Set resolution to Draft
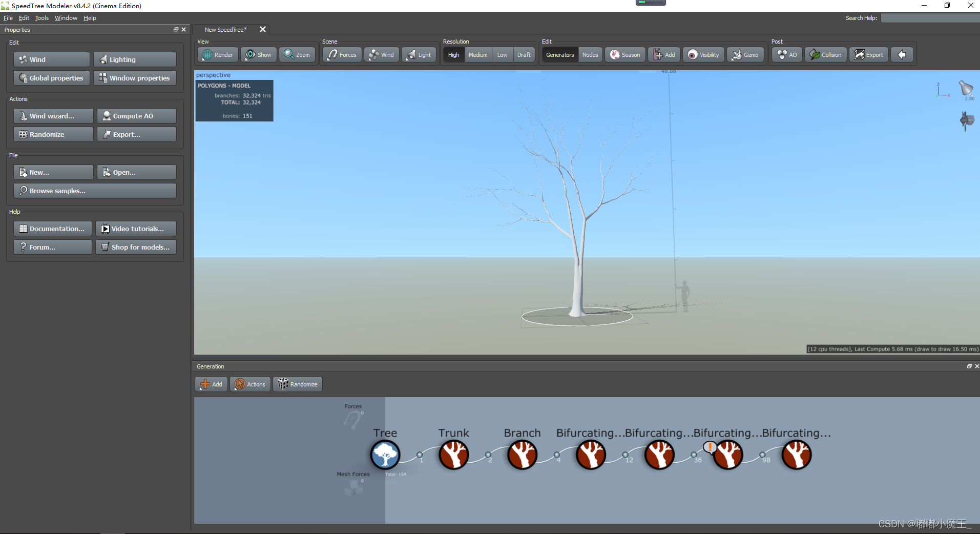The width and height of the screenshot is (980, 534). pyautogui.click(x=524, y=55)
